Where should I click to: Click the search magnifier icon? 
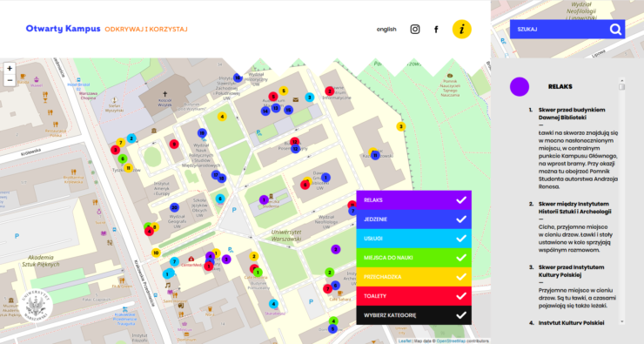[615, 30]
